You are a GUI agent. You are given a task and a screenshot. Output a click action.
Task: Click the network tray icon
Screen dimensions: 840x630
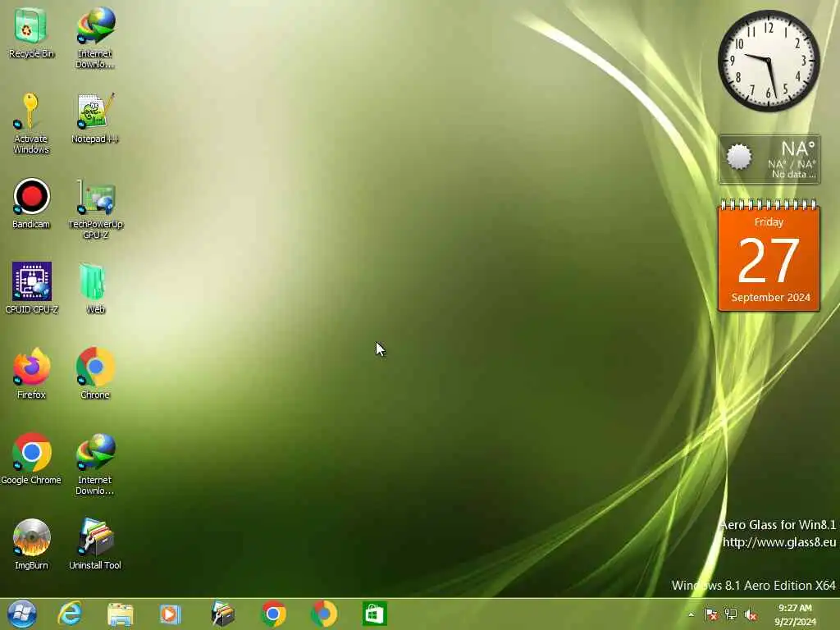tap(731, 614)
